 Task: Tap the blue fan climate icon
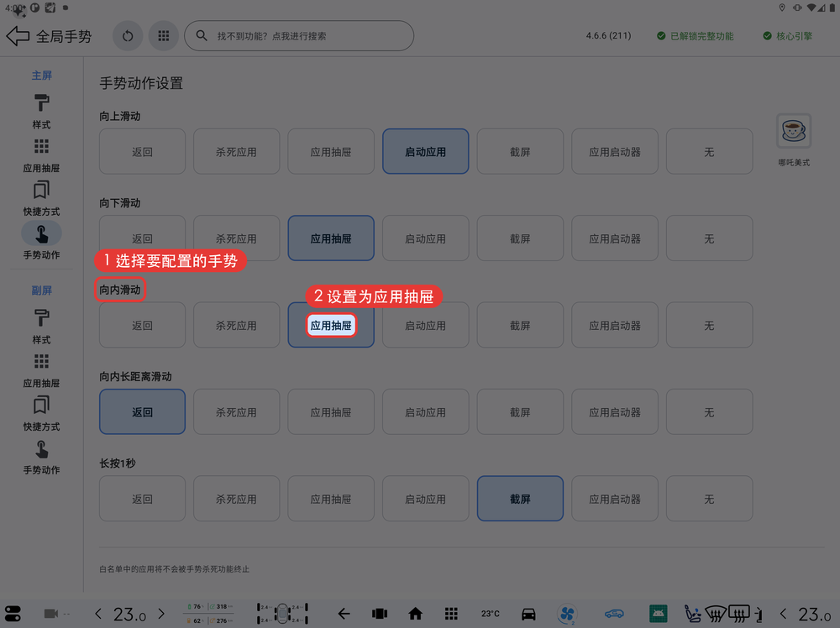tap(567, 614)
